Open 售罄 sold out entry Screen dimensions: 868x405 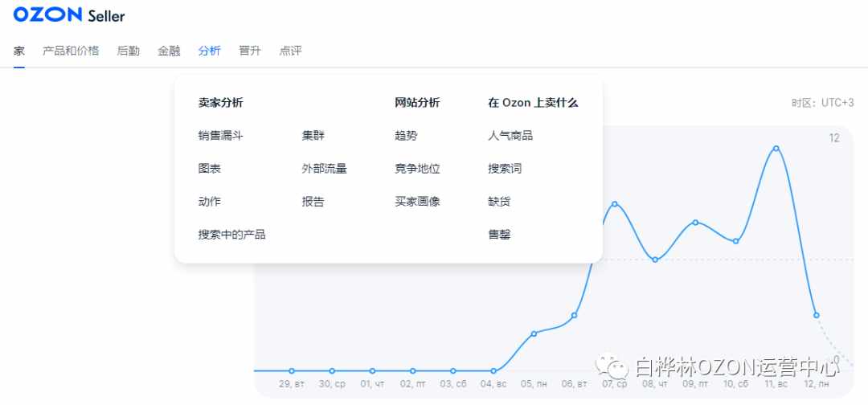pos(499,235)
